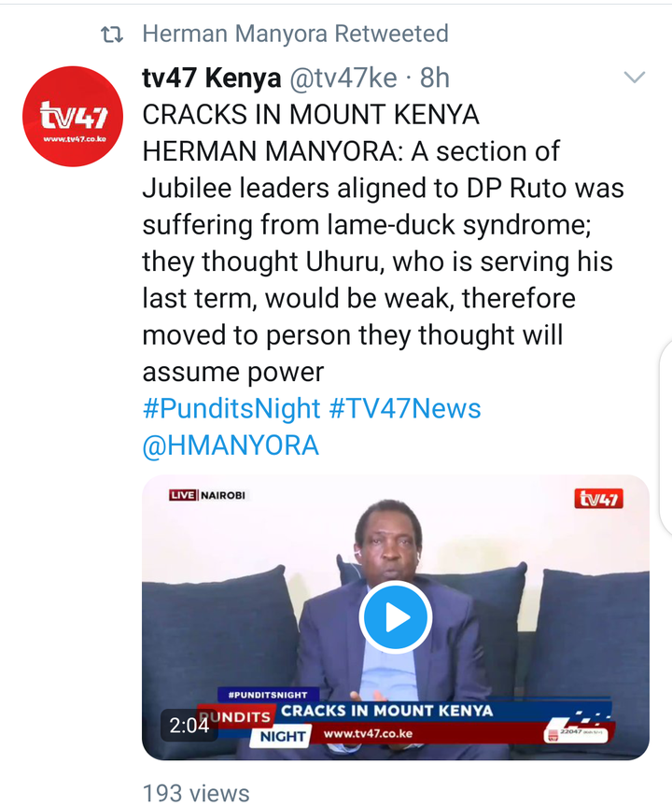
Task: Click the CRACKS IN MOUNT KENYA video banner
Action: [386, 711]
